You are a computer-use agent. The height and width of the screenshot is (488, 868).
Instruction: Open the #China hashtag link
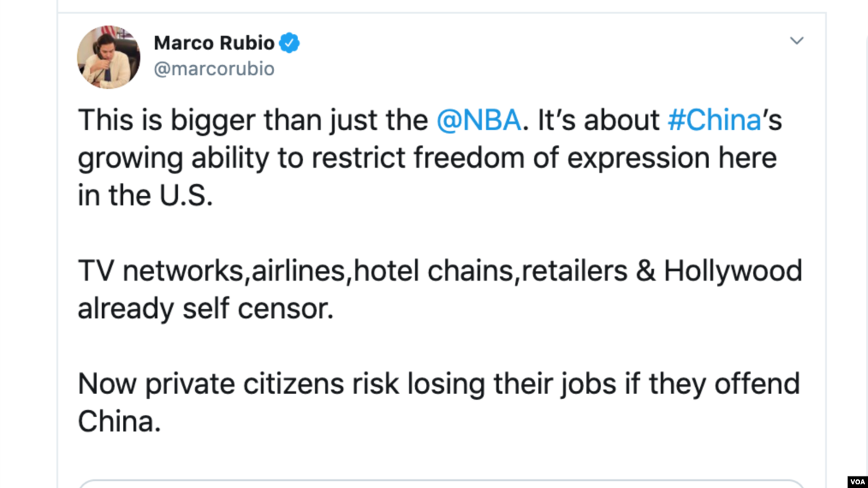(713, 120)
